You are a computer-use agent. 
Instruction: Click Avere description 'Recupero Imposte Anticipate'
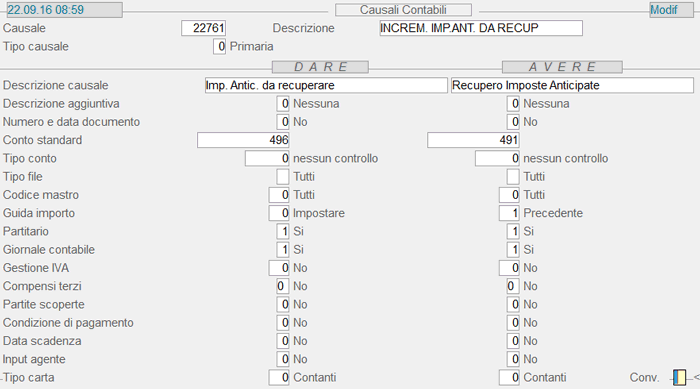coord(572,85)
